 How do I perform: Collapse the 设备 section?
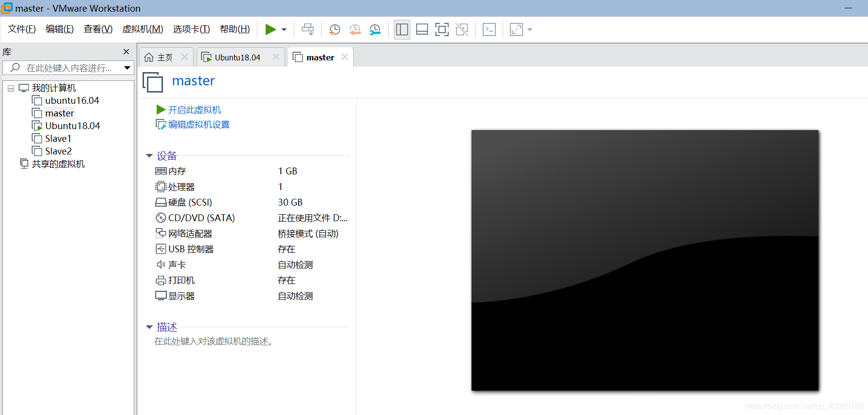149,156
